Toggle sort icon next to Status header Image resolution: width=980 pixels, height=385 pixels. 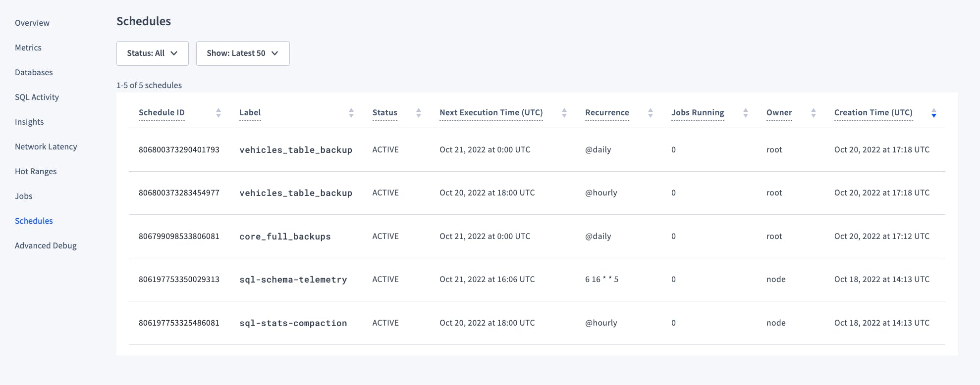[x=419, y=113]
